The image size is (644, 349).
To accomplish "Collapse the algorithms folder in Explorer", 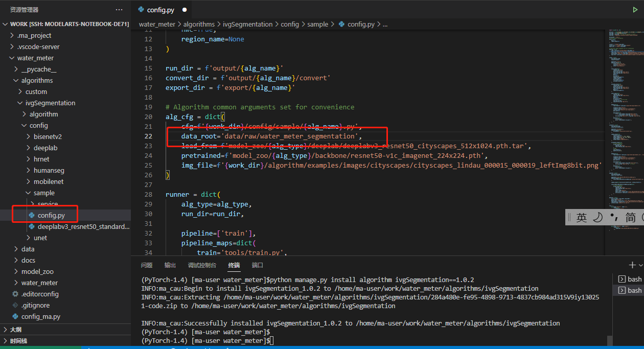I will click(65, 80).
